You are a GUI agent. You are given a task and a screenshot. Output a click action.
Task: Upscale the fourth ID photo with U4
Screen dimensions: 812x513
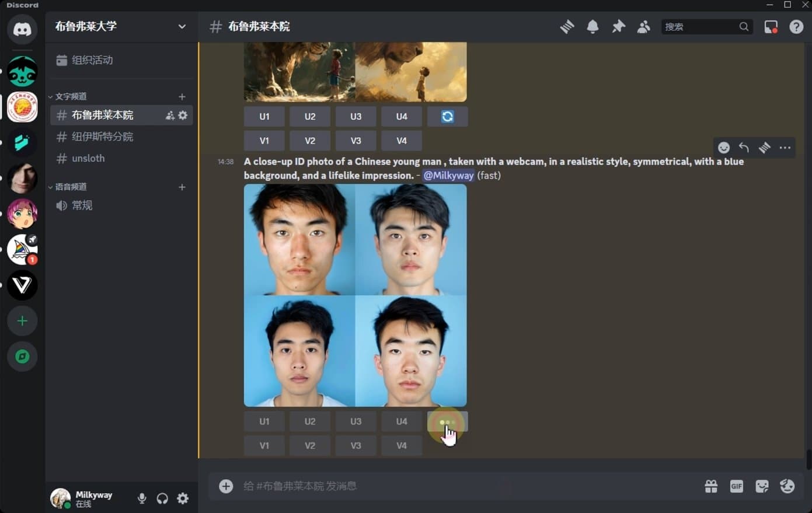401,421
